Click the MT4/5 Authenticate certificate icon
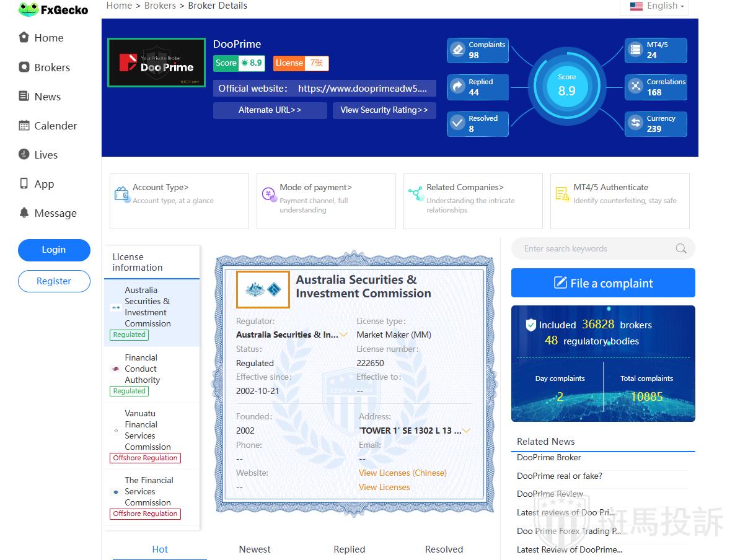The width and height of the screenshot is (735, 560). coord(562,194)
